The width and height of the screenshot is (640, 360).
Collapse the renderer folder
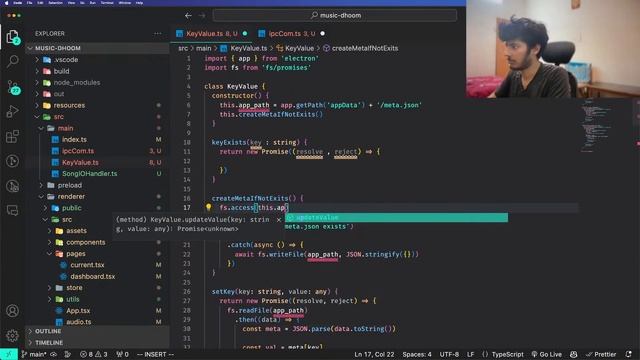pyautogui.click(x=98, y=197)
